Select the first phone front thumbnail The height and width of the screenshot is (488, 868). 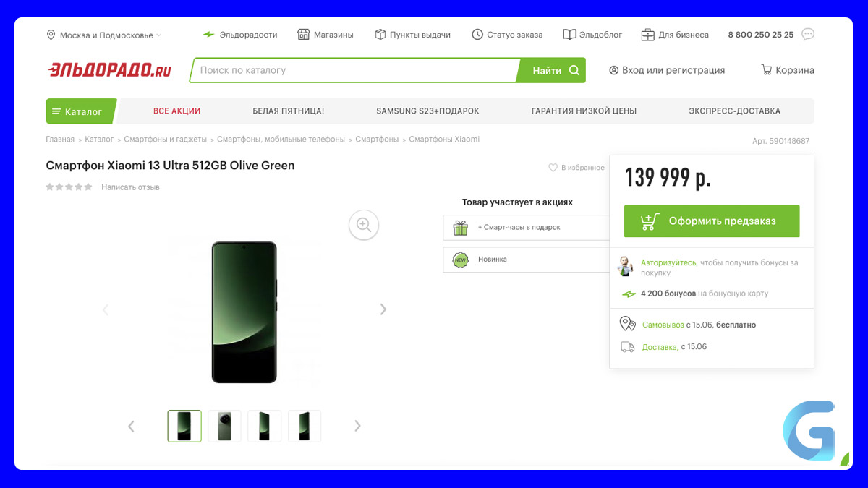coord(184,426)
